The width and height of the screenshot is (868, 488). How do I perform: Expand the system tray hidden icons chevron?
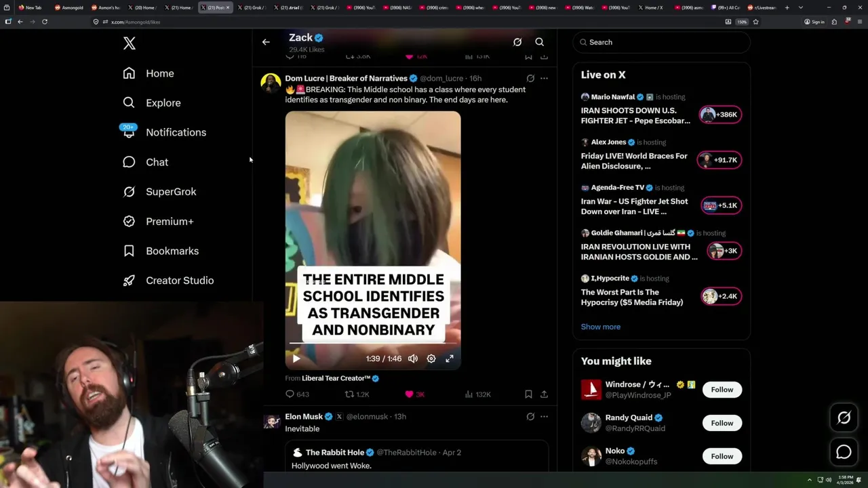point(810,480)
